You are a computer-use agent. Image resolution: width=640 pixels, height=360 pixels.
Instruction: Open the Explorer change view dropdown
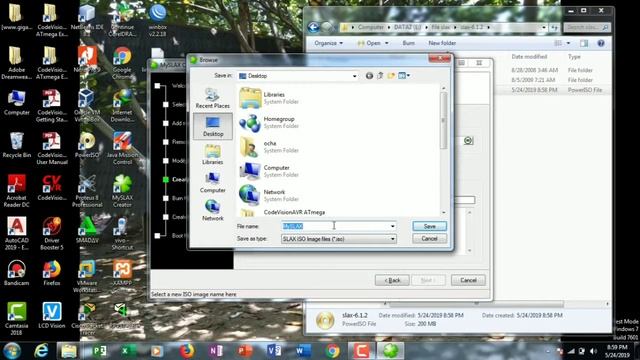(x=568, y=43)
